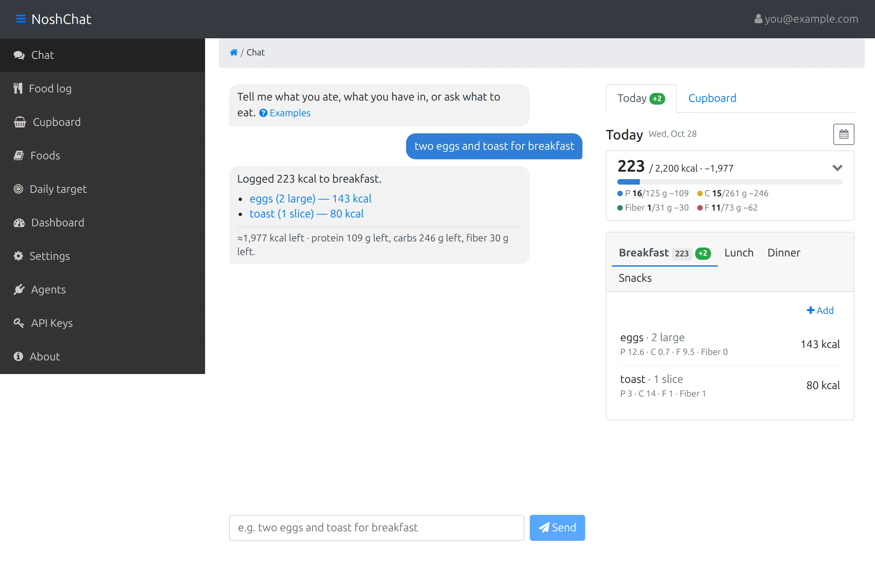Click the home icon in breadcrumb
This screenshot has height=588, width=875.
point(233,53)
